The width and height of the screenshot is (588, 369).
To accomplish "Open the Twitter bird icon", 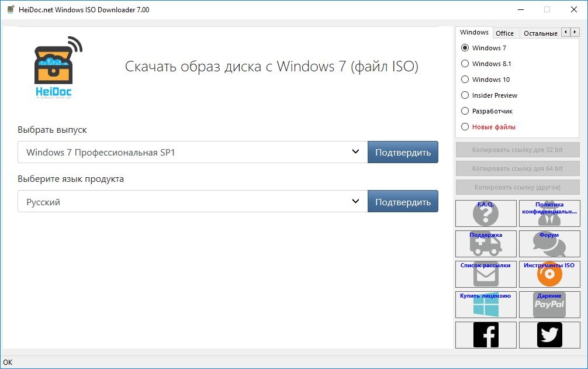I will pyautogui.click(x=549, y=335).
